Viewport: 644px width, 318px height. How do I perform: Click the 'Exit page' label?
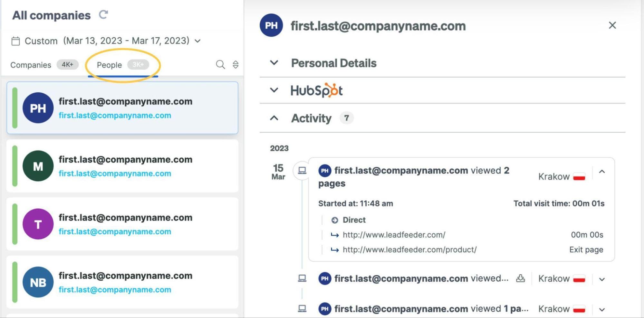(x=586, y=250)
